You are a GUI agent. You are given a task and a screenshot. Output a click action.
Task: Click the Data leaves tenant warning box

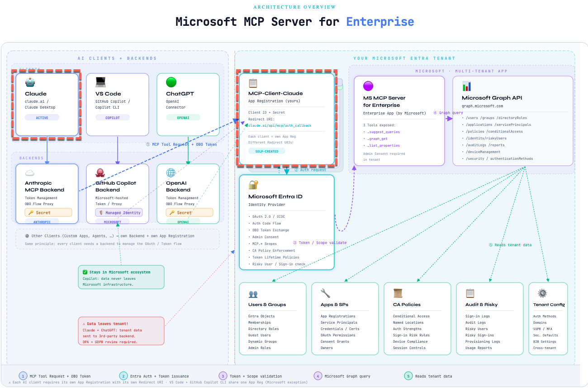tap(121, 331)
